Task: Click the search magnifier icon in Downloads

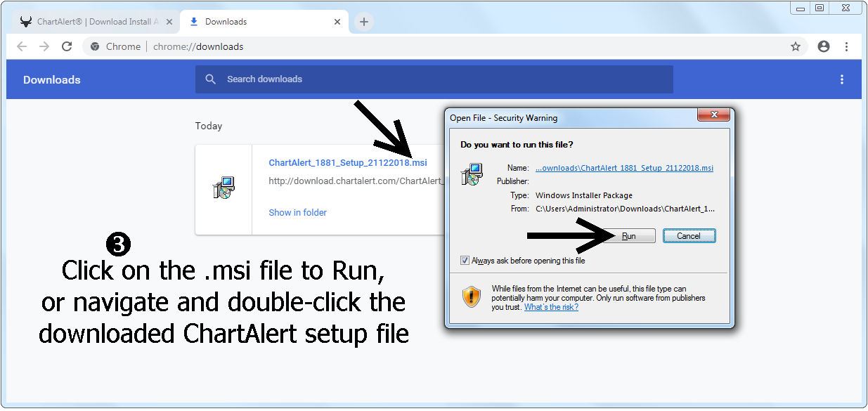Action: [210, 79]
